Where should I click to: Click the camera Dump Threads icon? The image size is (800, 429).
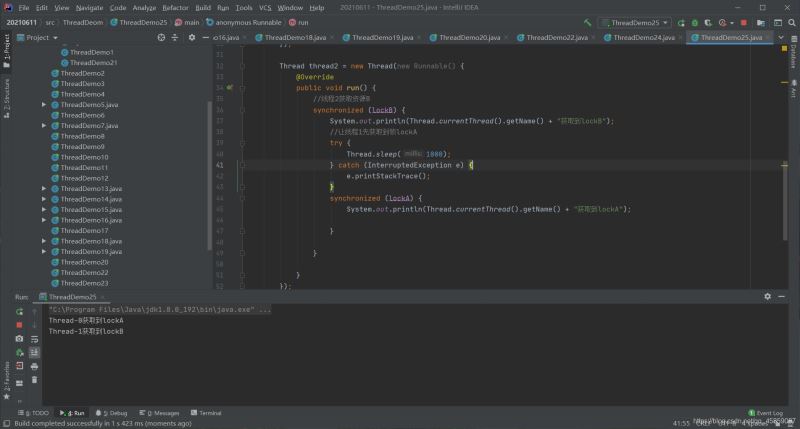[19, 339]
